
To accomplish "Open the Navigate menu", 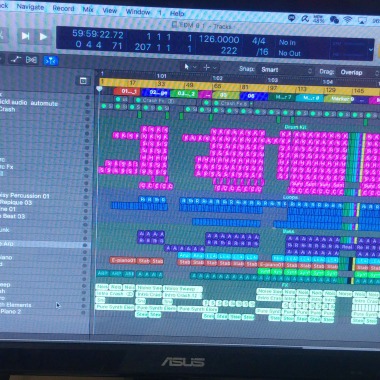I will pos(30,7).
